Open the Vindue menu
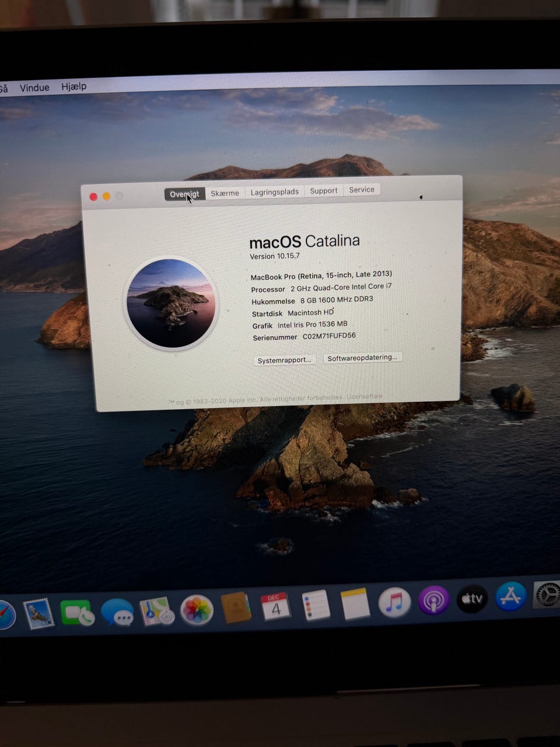 coord(34,88)
